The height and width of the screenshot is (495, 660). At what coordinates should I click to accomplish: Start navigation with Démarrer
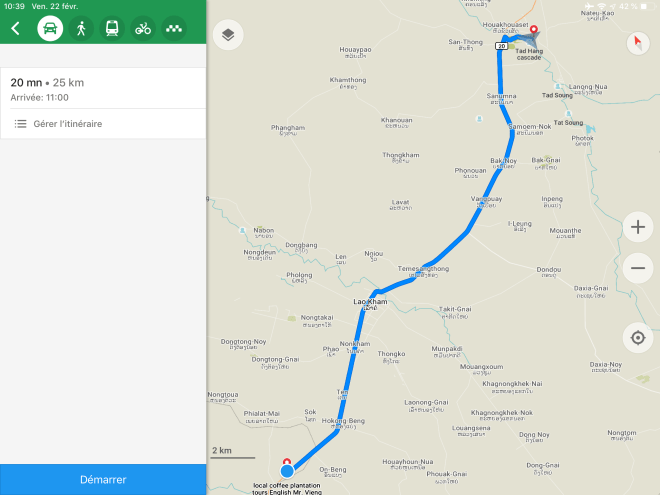[x=103, y=479]
